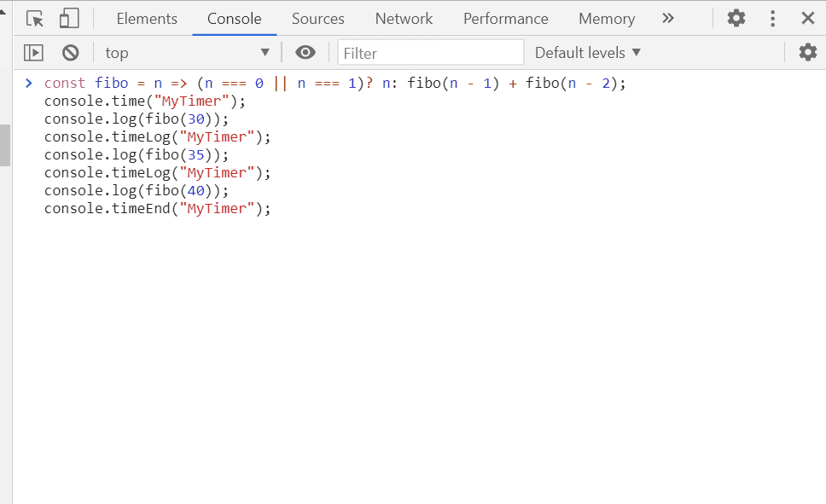
Task: Clear the console with the no-entry icon
Action: (x=70, y=52)
